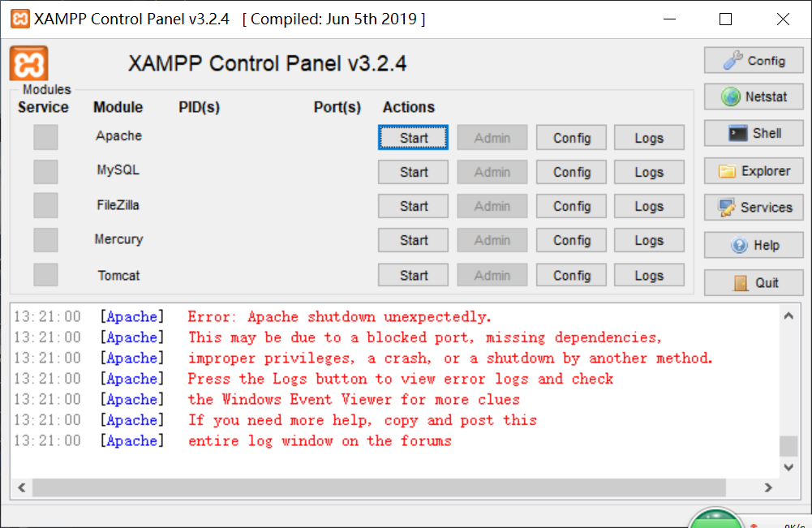Click the Port(s) column header
This screenshot has height=528, width=812.
click(x=337, y=107)
